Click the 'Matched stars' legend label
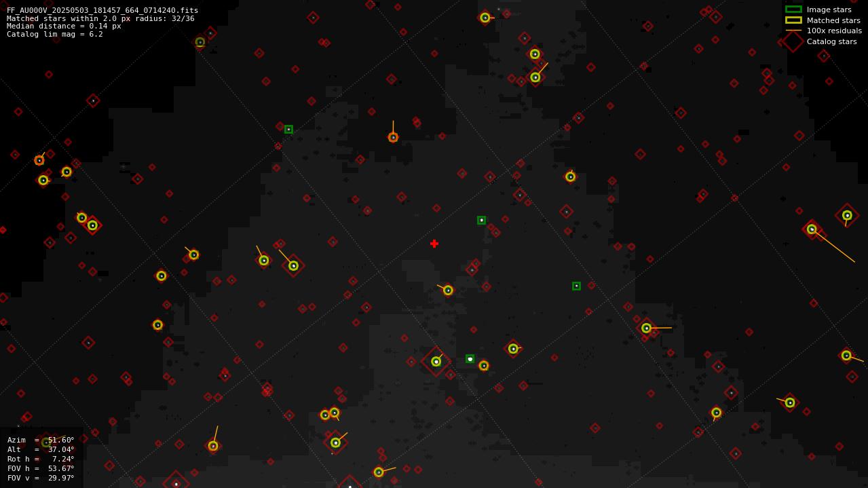 coord(833,20)
